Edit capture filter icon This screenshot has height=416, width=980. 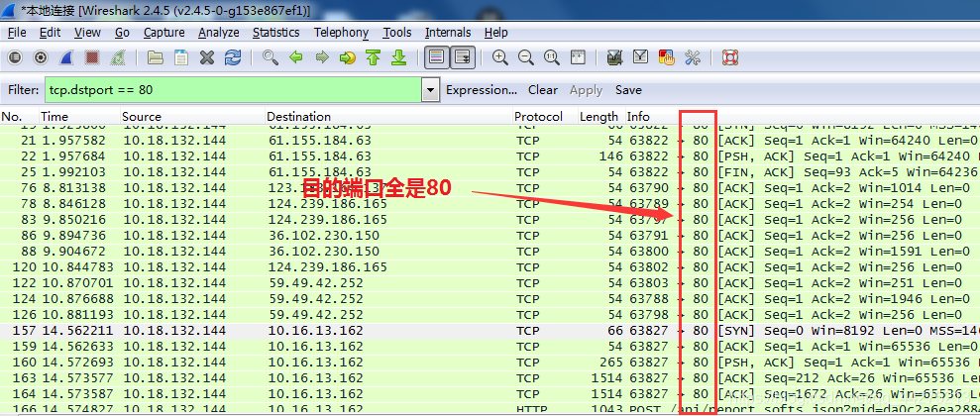click(614, 58)
